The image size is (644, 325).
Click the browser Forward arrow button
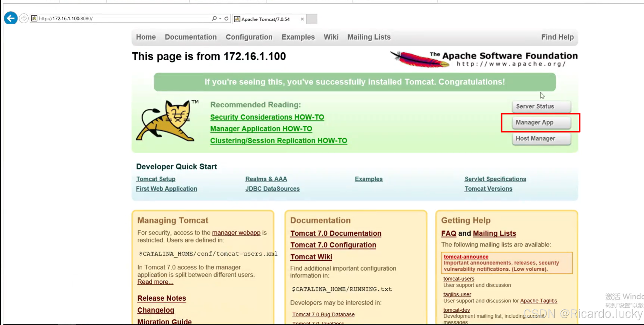(x=24, y=18)
